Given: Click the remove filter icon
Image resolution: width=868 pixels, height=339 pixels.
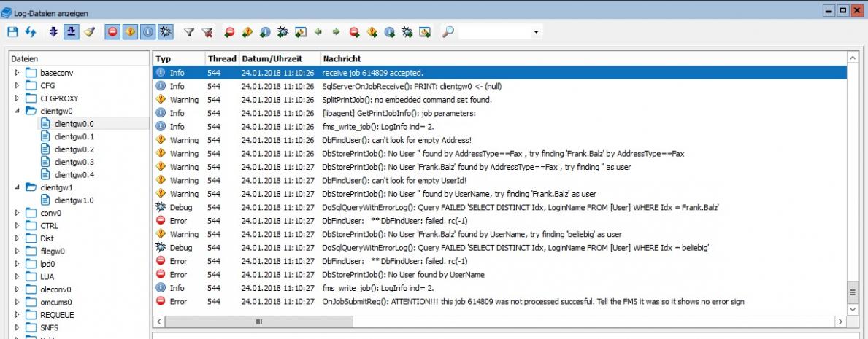Looking at the screenshot, I should click(x=207, y=32).
